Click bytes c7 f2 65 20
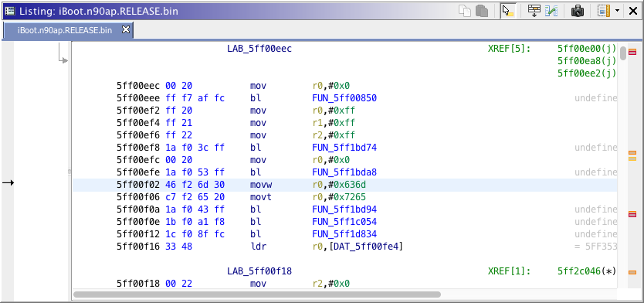Image resolution: width=644 pixels, height=303 pixels. pyautogui.click(x=195, y=197)
